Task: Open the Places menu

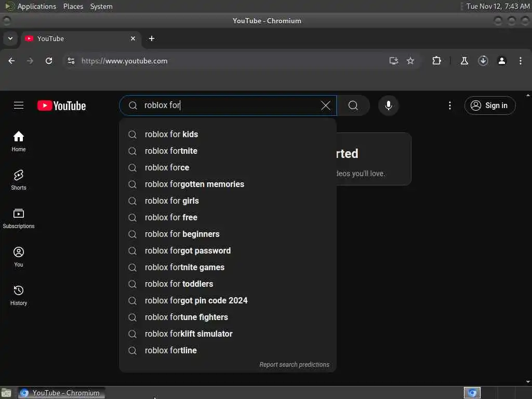Action: coord(73,6)
